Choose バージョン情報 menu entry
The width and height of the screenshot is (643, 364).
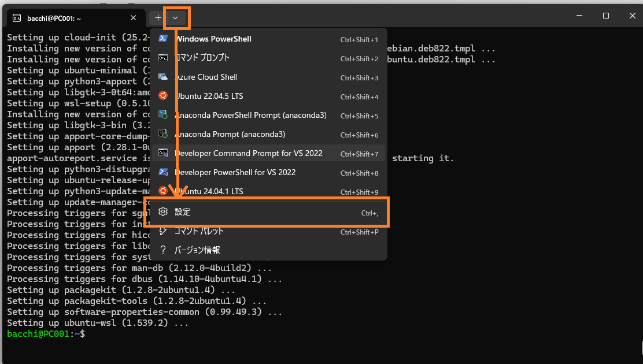click(197, 250)
